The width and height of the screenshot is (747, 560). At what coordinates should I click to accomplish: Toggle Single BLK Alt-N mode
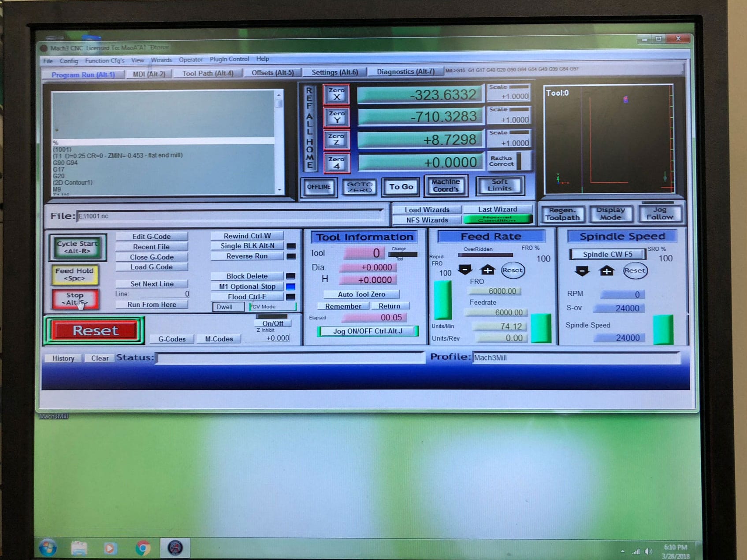click(x=247, y=246)
